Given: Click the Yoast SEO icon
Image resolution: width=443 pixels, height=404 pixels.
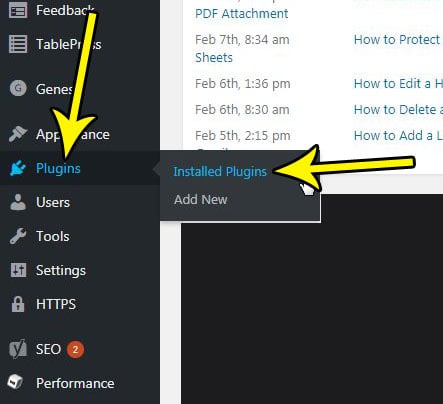Looking at the screenshot, I should pos(18,350).
